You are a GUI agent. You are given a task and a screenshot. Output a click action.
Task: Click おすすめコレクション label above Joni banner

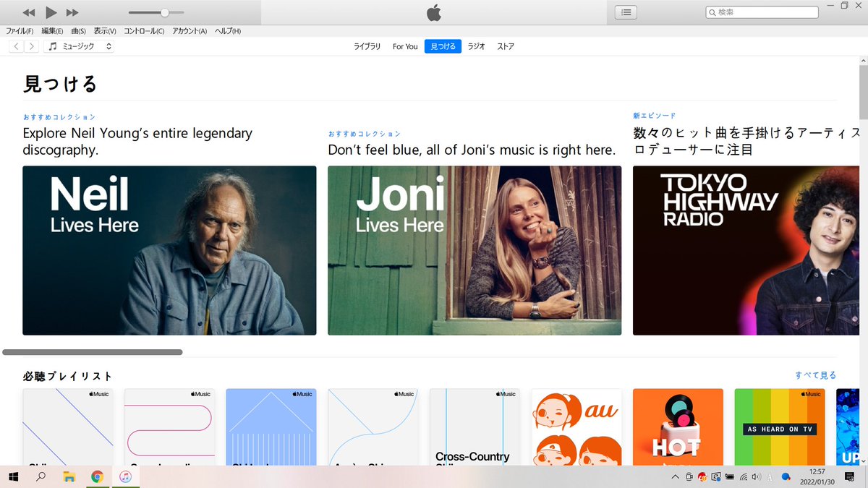pos(365,134)
